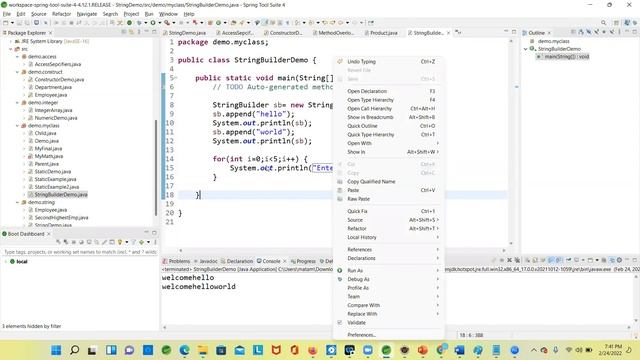Minimize the Package Explorer panel
The image size is (640, 360).
pos(147,32)
